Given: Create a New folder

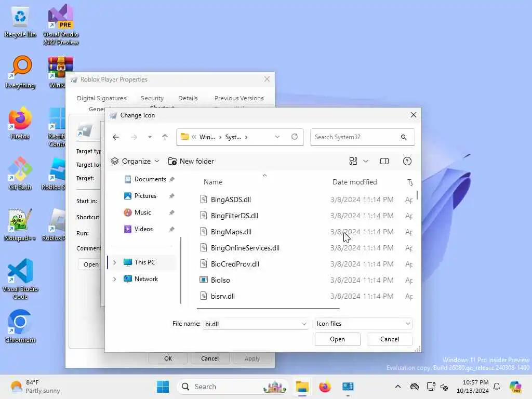Looking at the screenshot, I should (191, 161).
